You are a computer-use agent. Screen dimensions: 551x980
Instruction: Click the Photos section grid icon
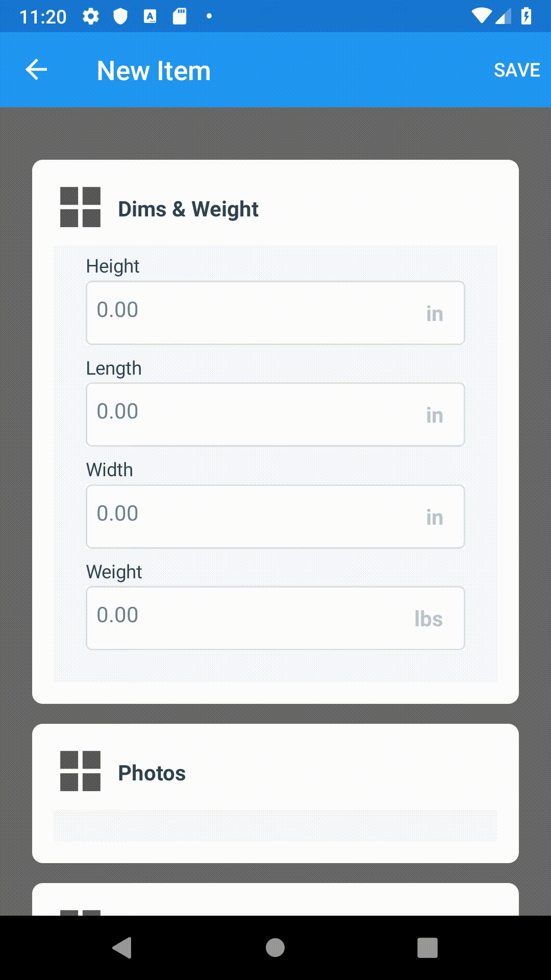[80, 772]
